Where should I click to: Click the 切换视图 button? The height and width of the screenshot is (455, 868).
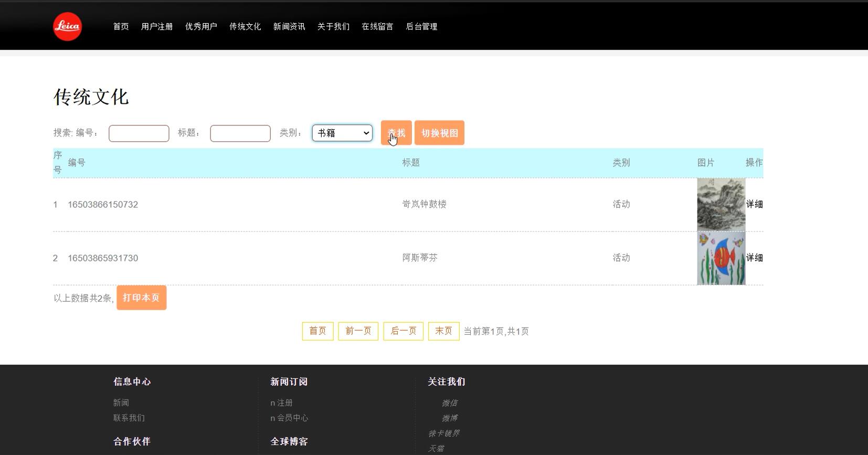(439, 133)
